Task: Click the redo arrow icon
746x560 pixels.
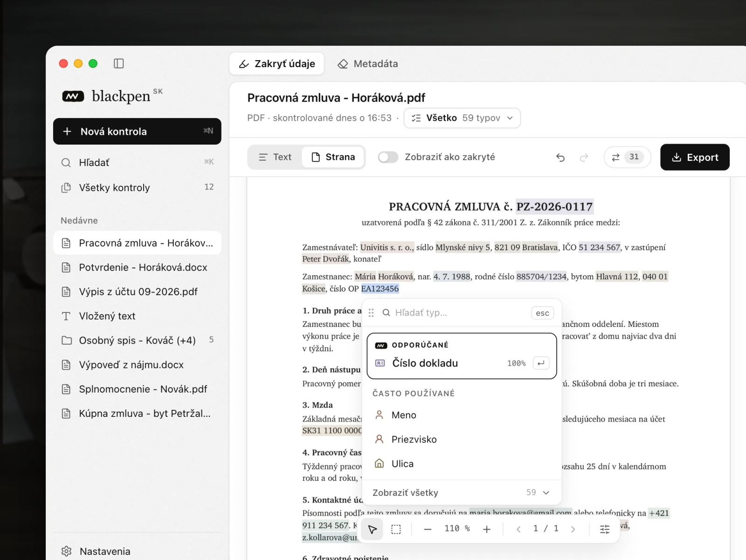Action: (x=584, y=158)
